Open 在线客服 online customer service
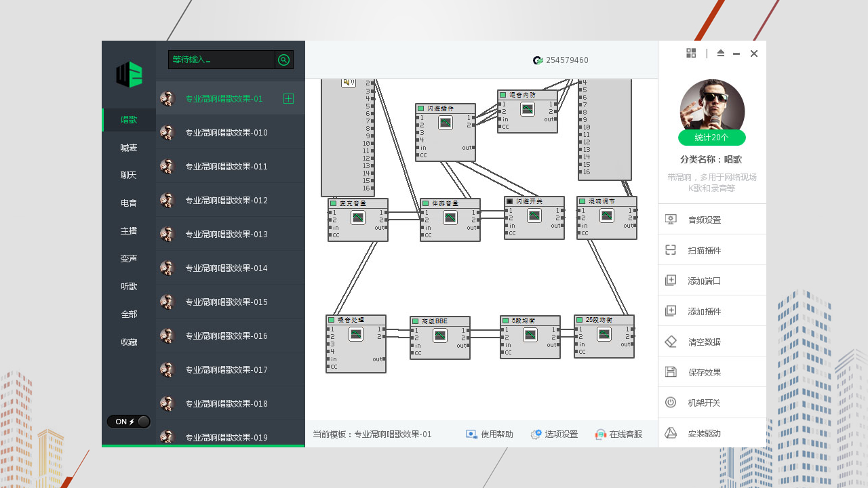Screen dimensions: 868x488 [599, 434]
